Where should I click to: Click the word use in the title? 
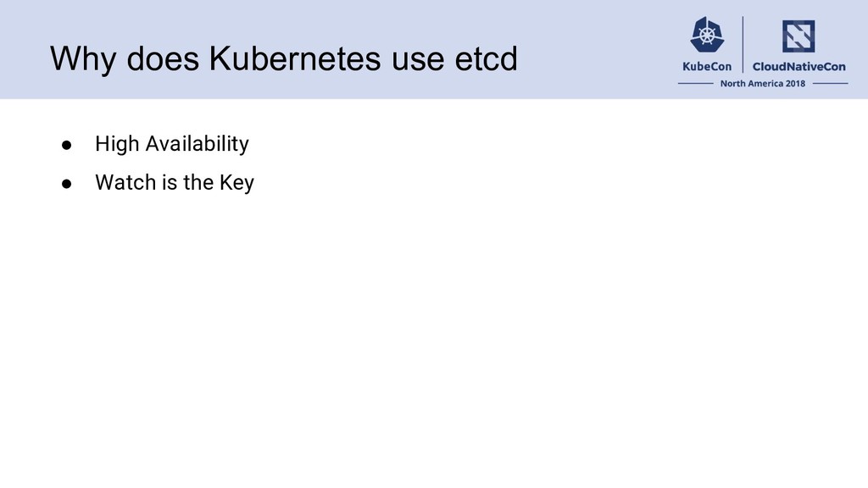(418, 60)
